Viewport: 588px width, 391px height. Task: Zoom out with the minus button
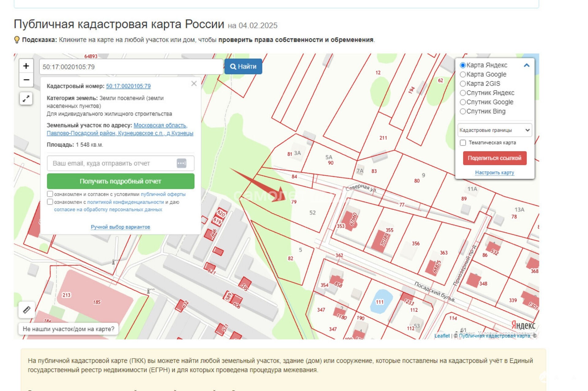[x=26, y=80]
